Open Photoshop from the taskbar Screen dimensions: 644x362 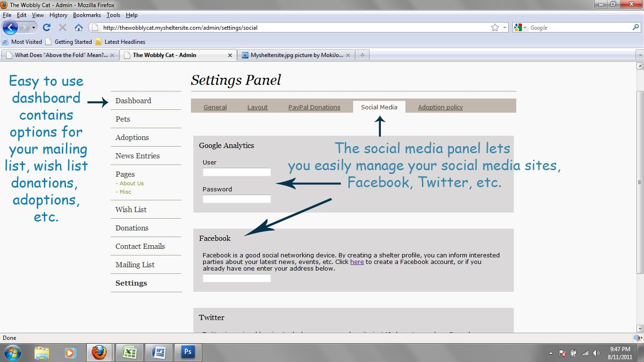click(188, 353)
